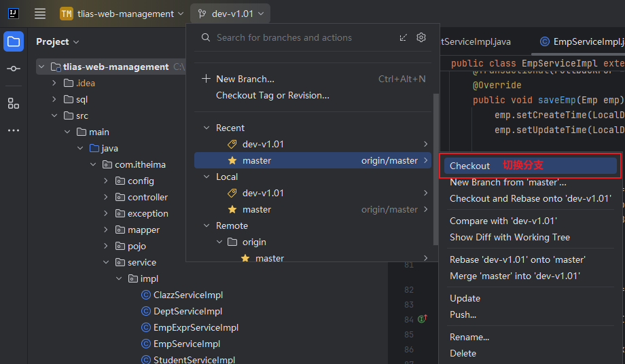Open the tlias-web-management project dropdown
Screen dimensions: 625x364
coord(122,14)
